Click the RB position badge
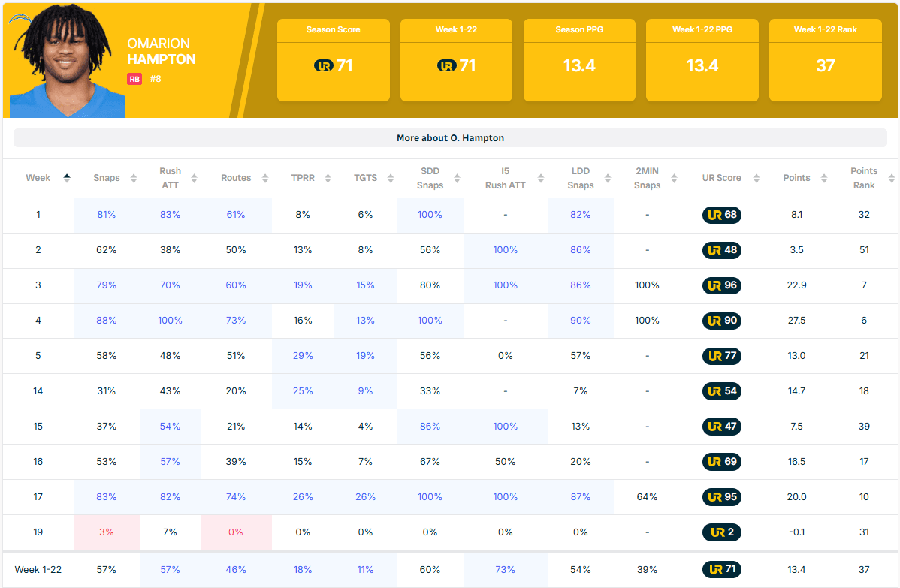Screen dimensions: 900x588 (134, 79)
